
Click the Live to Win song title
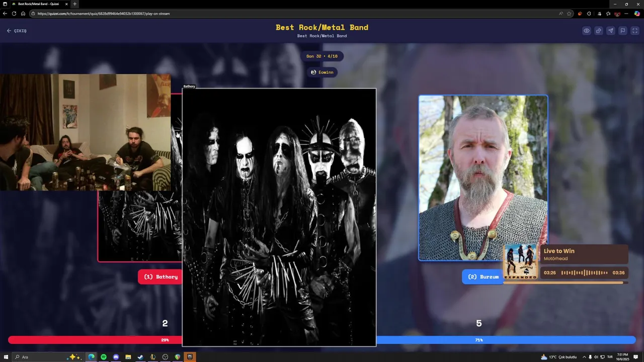point(559,251)
